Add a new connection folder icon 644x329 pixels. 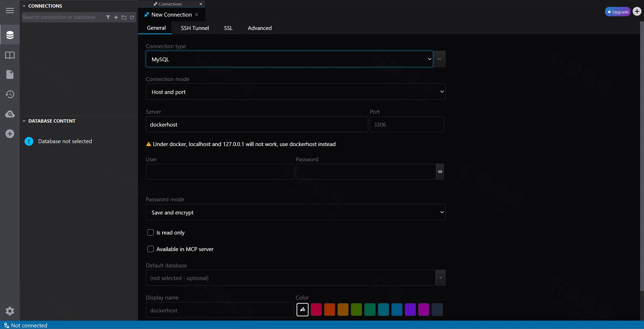[x=124, y=17]
